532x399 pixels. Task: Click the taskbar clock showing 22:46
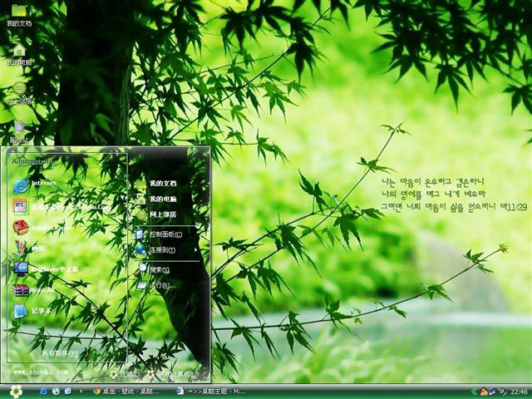click(x=519, y=392)
